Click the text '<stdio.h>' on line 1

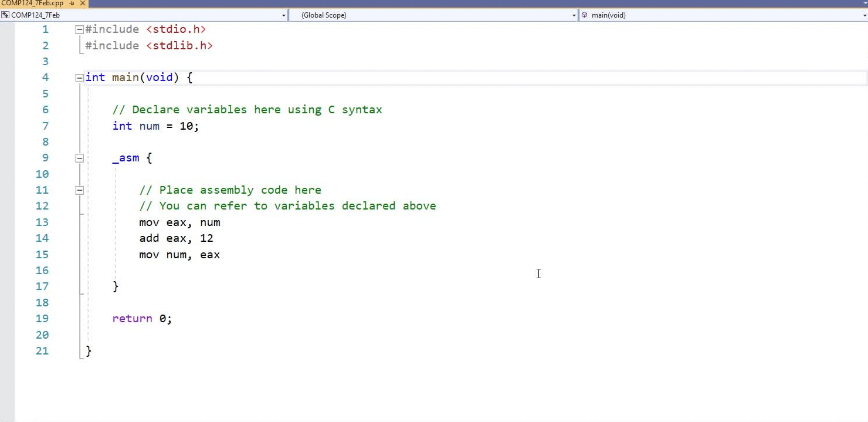pyautogui.click(x=176, y=29)
